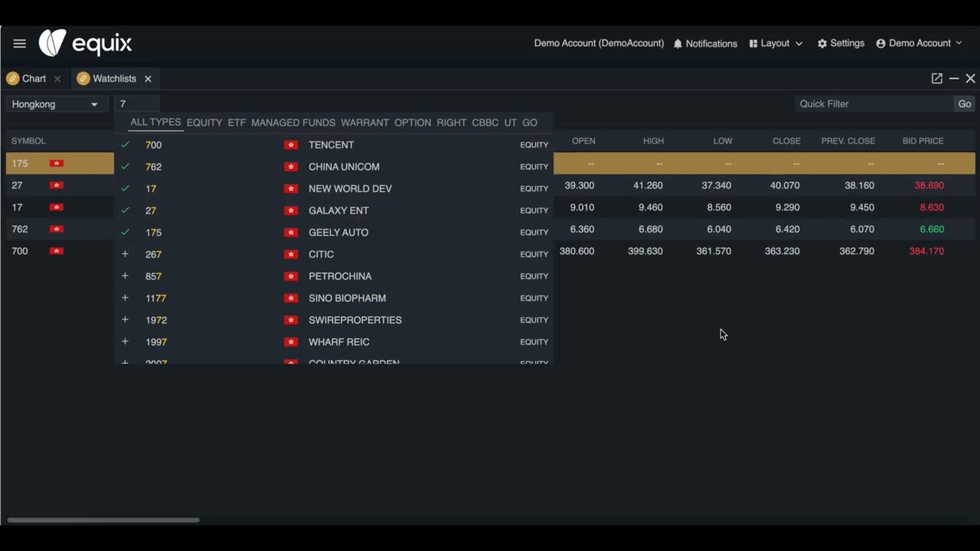This screenshot has width=980, height=551.
Task: Switch to the Chart tab
Action: click(x=34, y=79)
